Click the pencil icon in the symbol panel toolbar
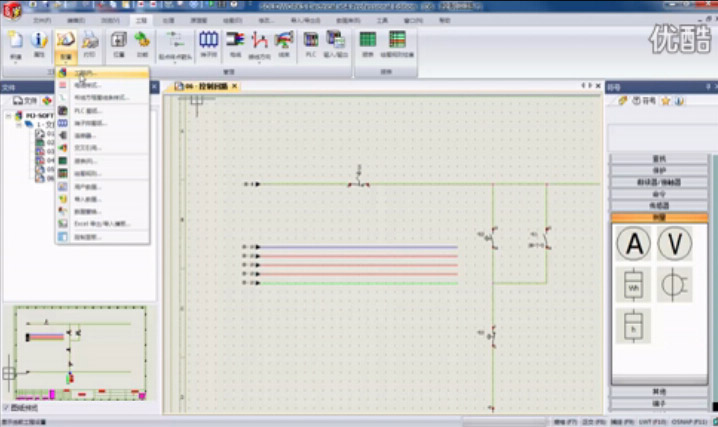 coord(622,101)
